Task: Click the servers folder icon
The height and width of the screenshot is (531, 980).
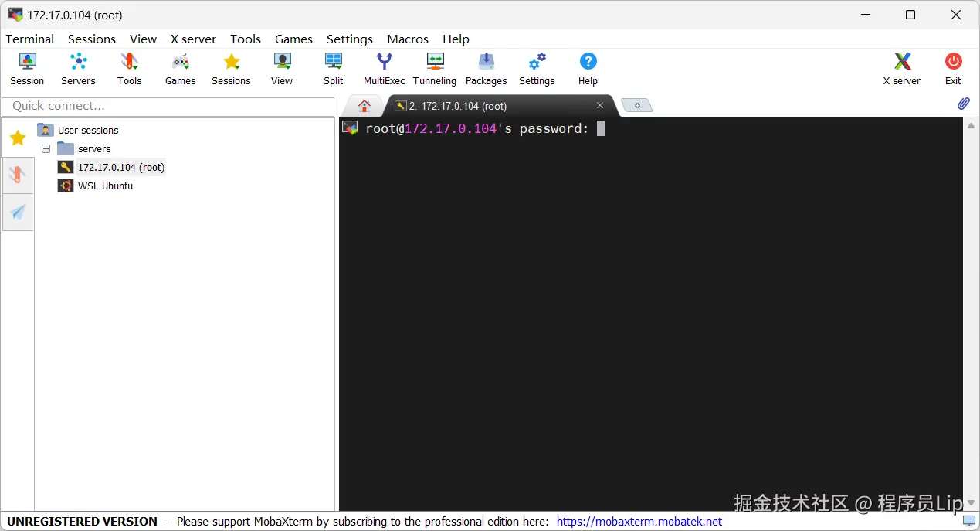Action: click(x=66, y=148)
